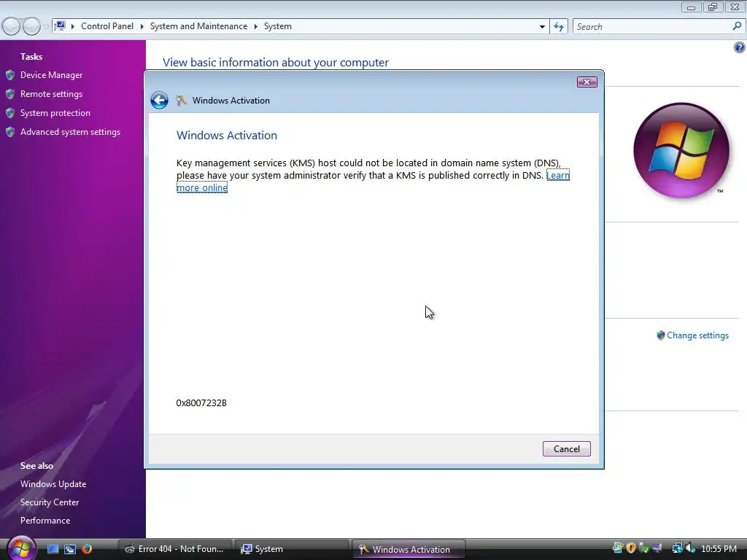The height and width of the screenshot is (560, 747).
Task: Open System protection task
Action: [x=55, y=113]
